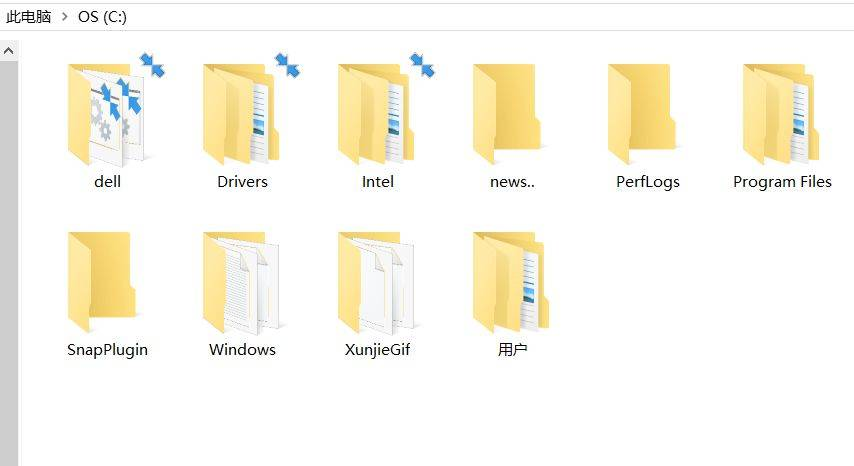Select the 用户 folder icon
This screenshot has width=854, height=466.
pos(511,282)
